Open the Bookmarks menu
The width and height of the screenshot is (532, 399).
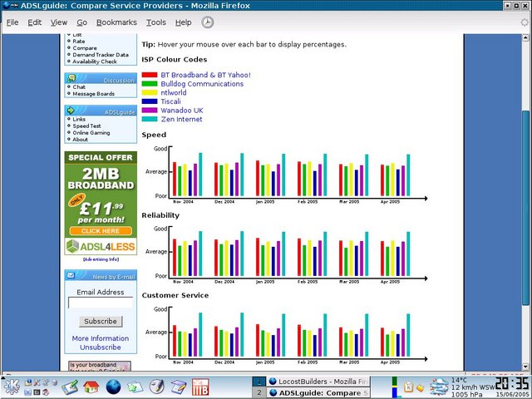click(116, 22)
